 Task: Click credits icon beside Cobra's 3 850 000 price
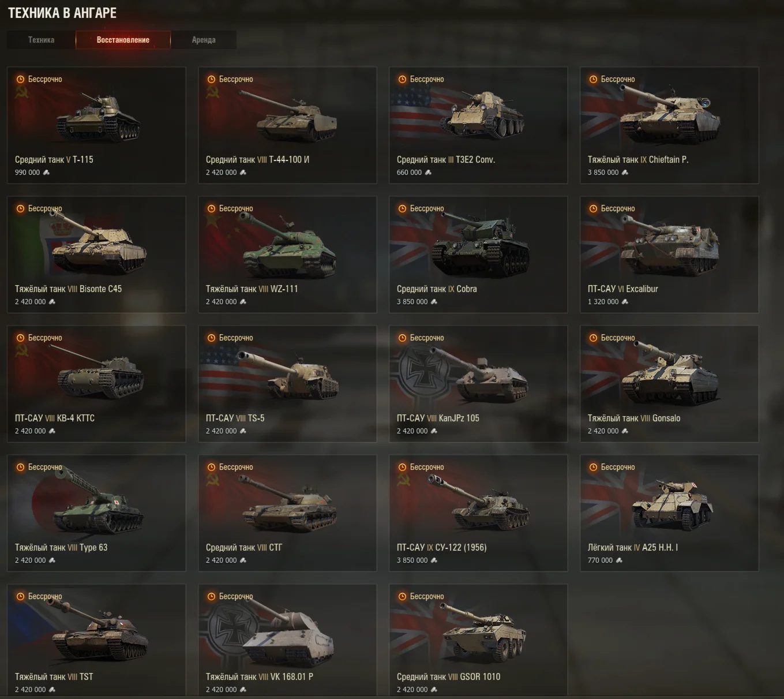click(x=434, y=302)
